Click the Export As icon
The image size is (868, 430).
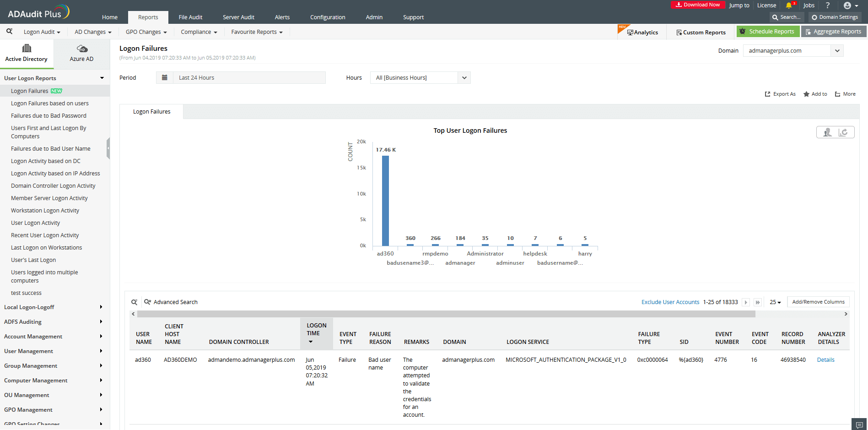(768, 94)
